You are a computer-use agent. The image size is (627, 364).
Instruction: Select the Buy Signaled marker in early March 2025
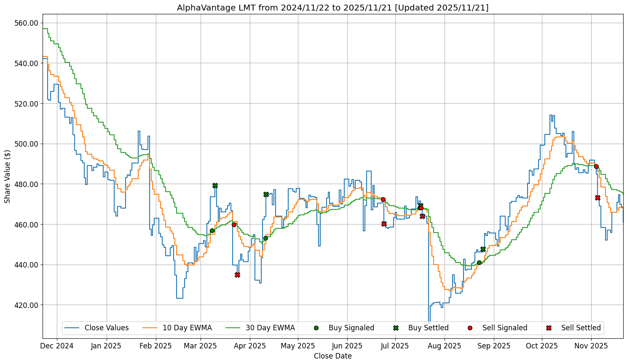(212, 230)
